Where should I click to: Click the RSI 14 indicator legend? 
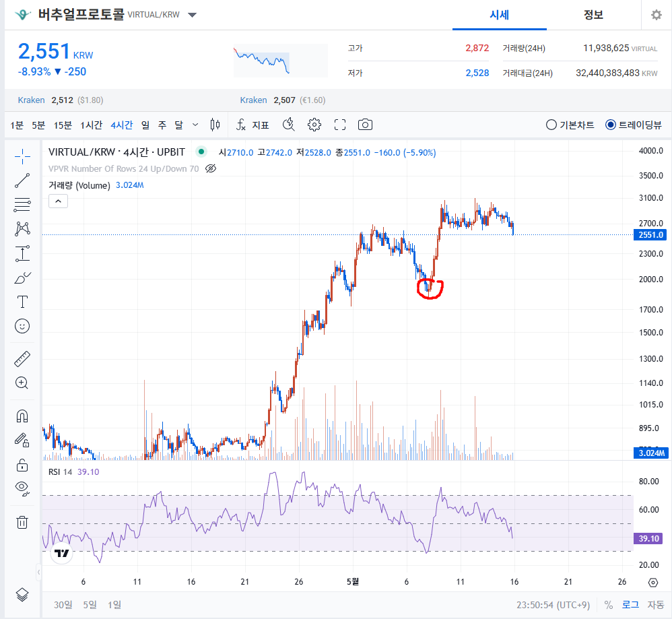[61, 471]
